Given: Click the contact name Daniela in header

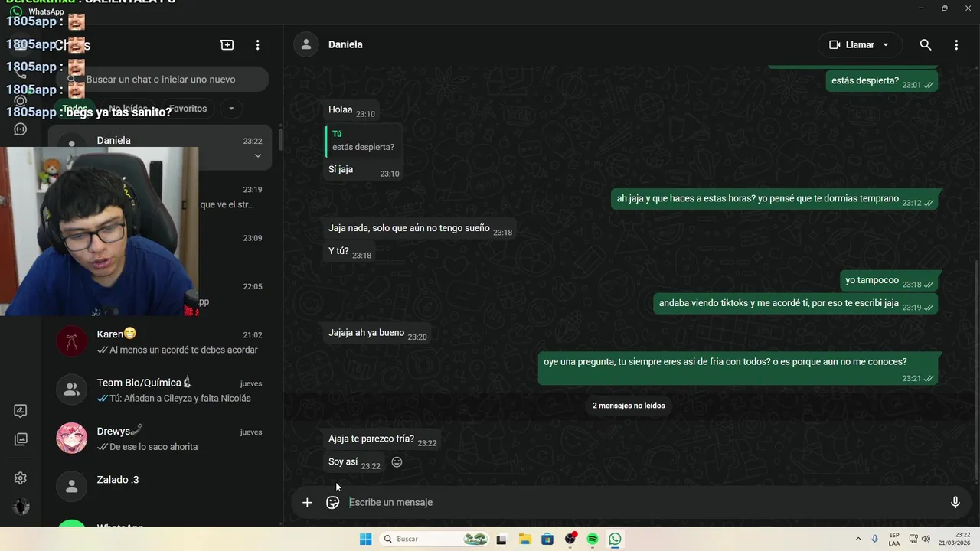Looking at the screenshot, I should point(345,44).
